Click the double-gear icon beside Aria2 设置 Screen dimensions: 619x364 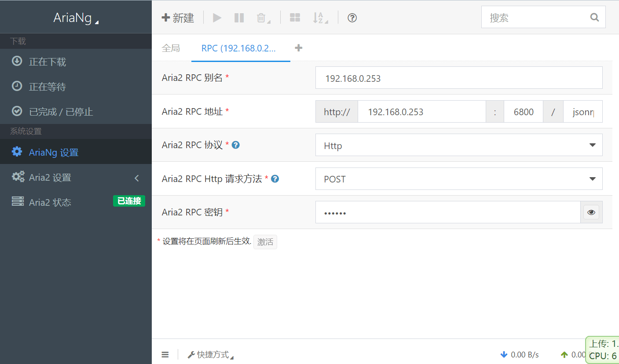18,177
